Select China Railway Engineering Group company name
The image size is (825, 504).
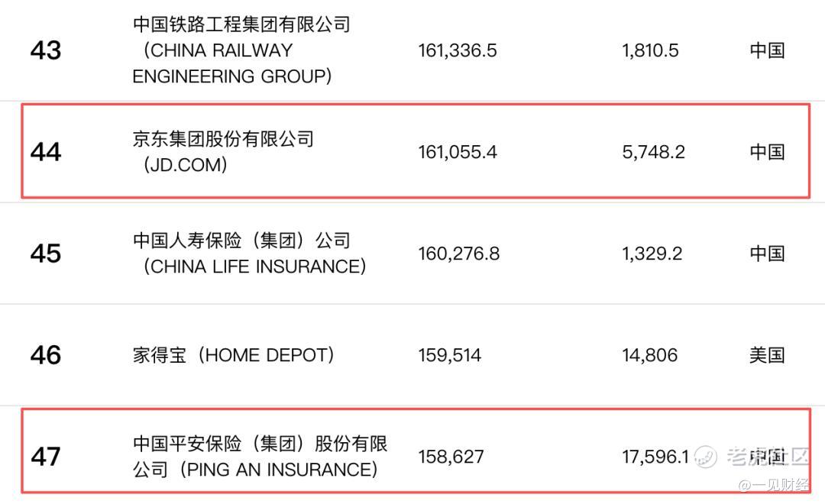click(241, 50)
